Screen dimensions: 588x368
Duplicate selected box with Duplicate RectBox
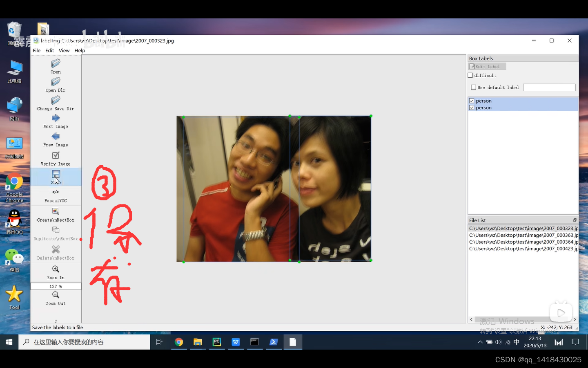point(56,230)
